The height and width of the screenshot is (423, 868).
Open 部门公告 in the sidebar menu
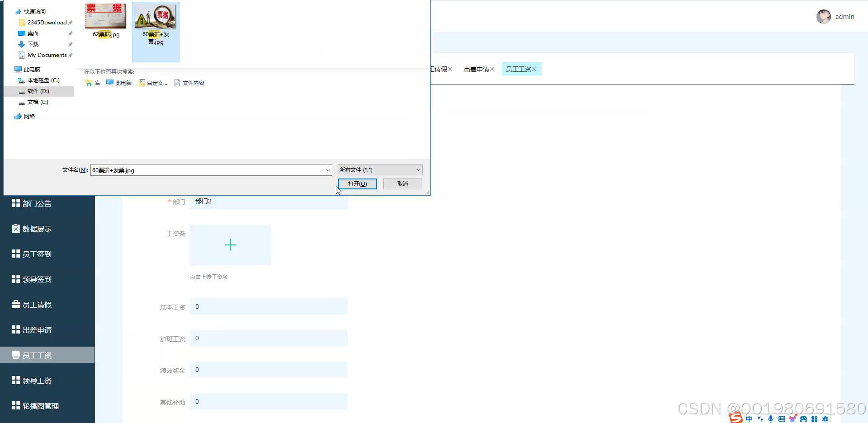pos(47,203)
